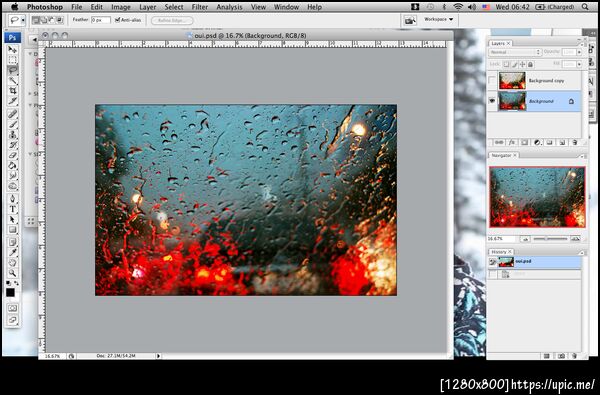Select the Pen tool
This screenshot has width=600, height=395.
click(13, 199)
